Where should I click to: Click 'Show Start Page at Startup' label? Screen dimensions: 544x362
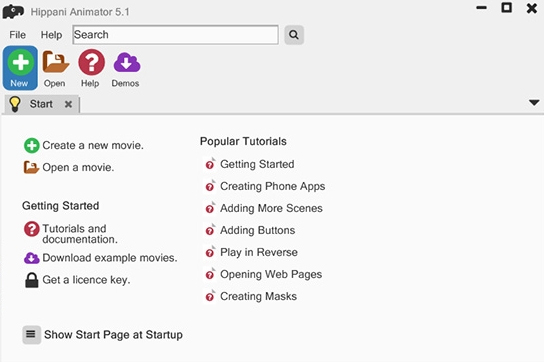pyautogui.click(x=113, y=335)
